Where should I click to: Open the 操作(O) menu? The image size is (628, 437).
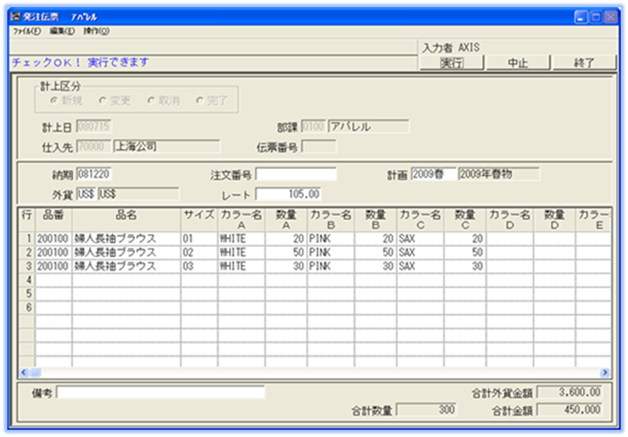(x=97, y=31)
